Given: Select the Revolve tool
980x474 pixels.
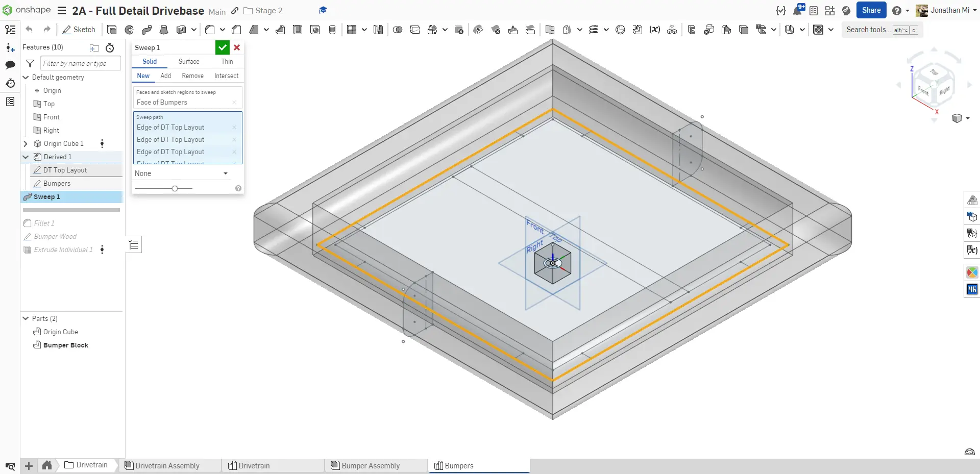Looking at the screenshot, I should [129, 30].
